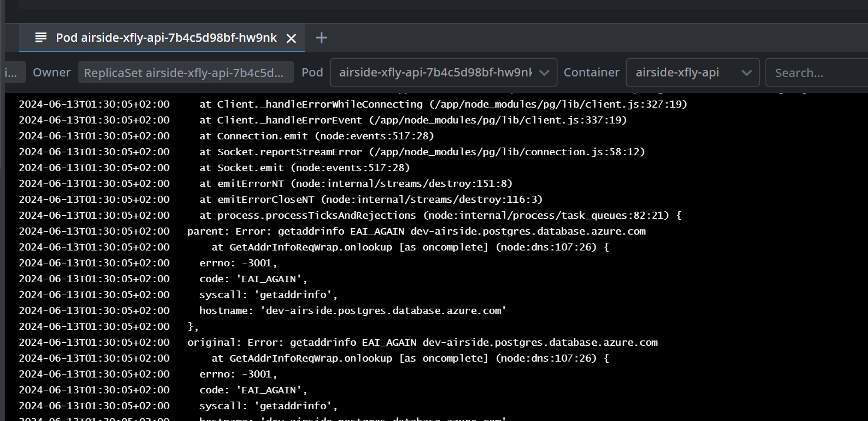Click the Socket.reportStreamError log line
Viewport: 868px width, 421px height.
click(x=332, y=152)
